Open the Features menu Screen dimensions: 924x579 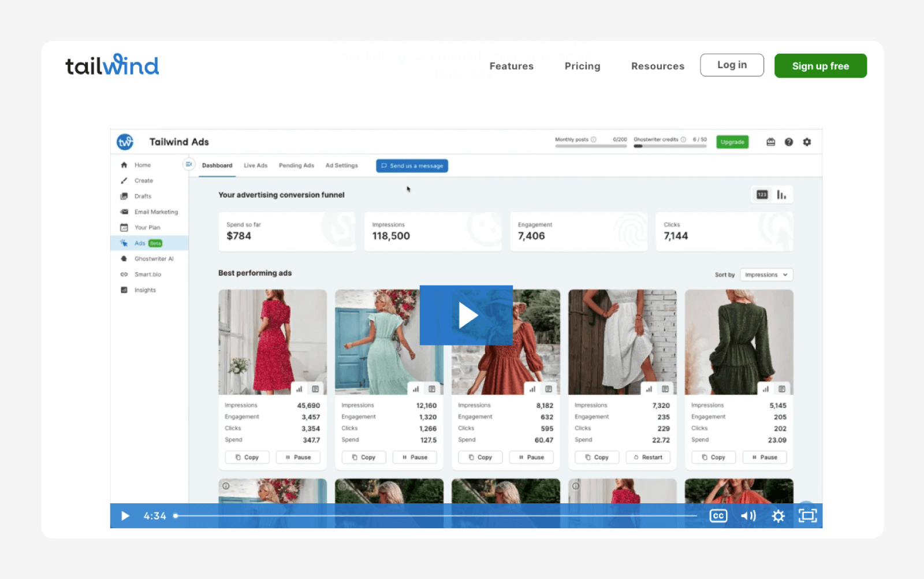pos(511,66)
